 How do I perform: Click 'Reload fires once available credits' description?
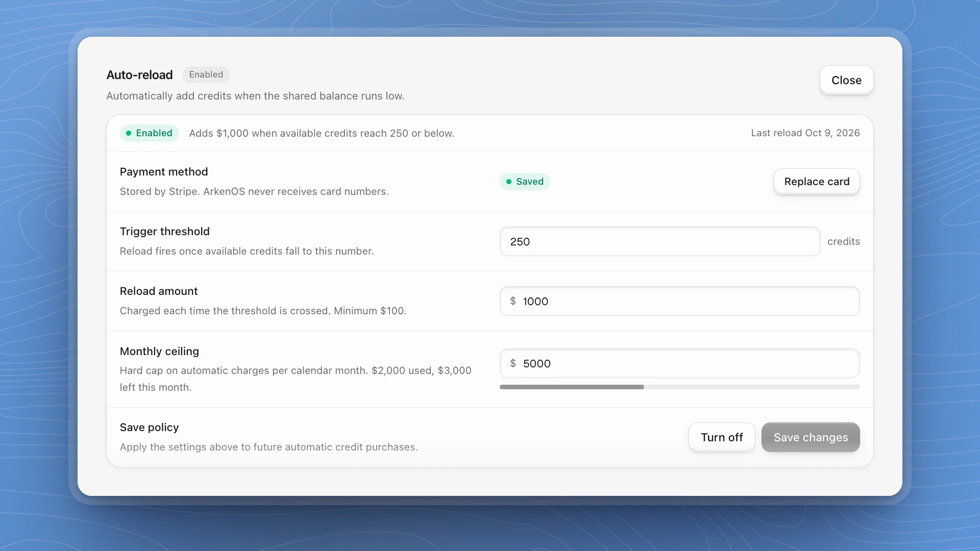[247, 251]
